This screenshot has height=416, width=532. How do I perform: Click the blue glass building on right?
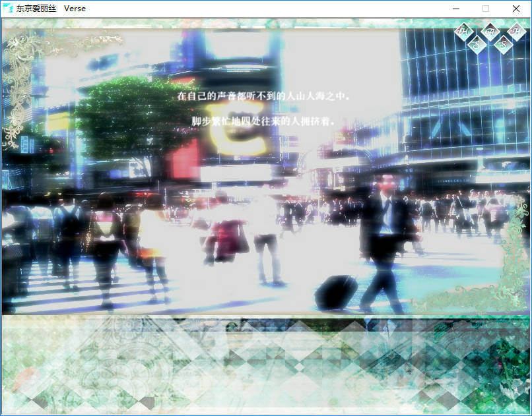coord(462,99)
